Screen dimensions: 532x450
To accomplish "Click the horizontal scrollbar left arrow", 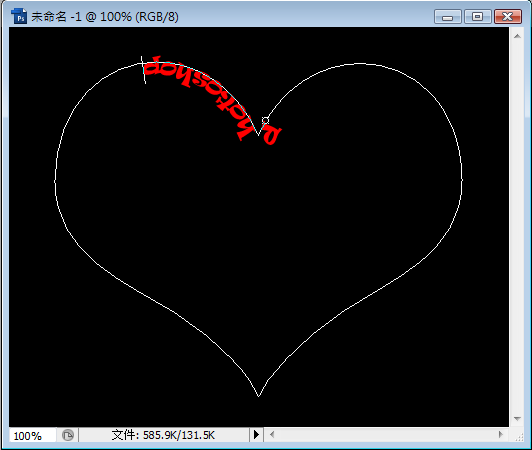I will [x=272, y=434].
